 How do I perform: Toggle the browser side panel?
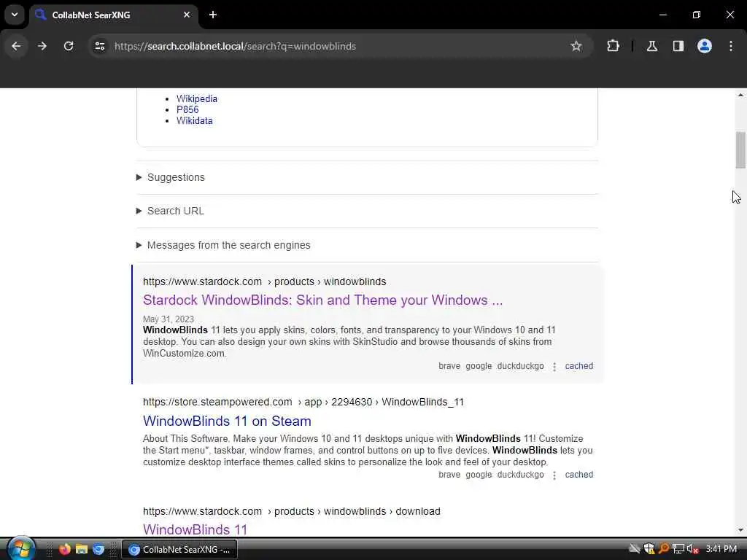click(x=678, y=46)
